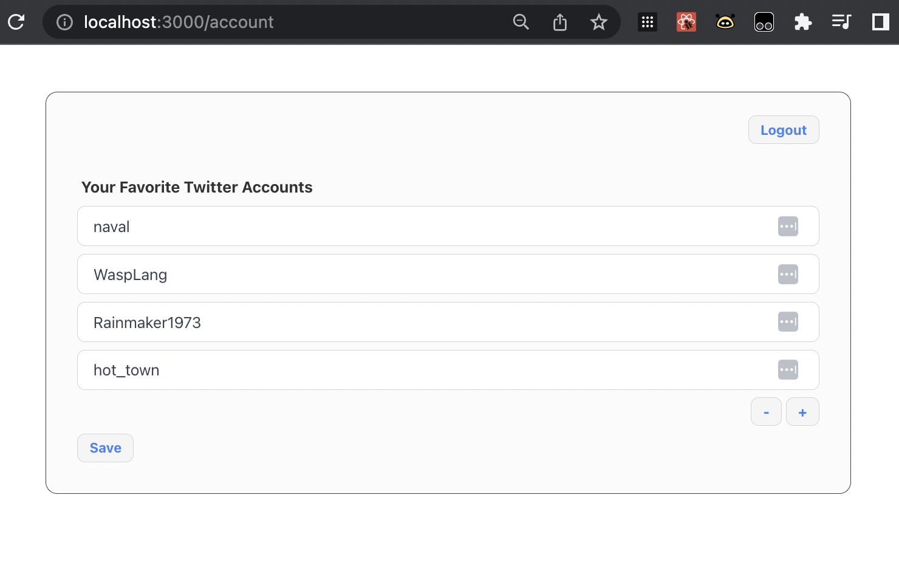Click the password manager icon in Rainmaker1973 field
Screen dimensions: 899x588
788,322
